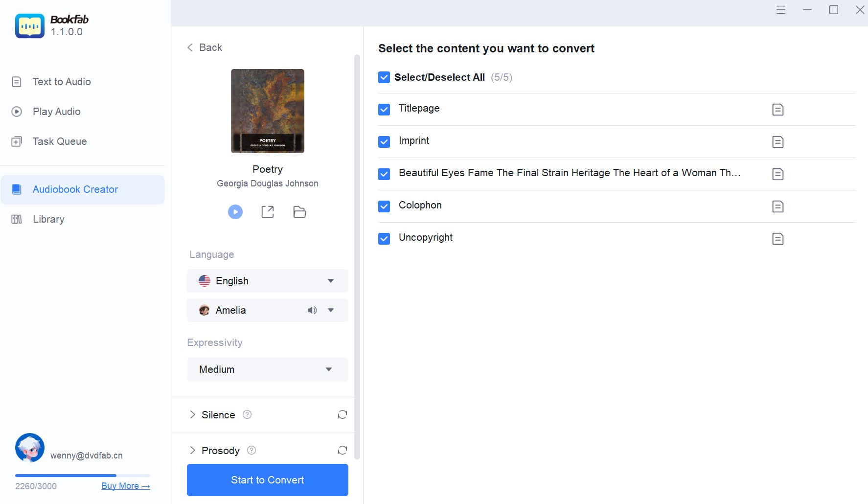Click the Play Audio sidebar icon
This screenshot has width=868, height=504.
pos(17,112)
